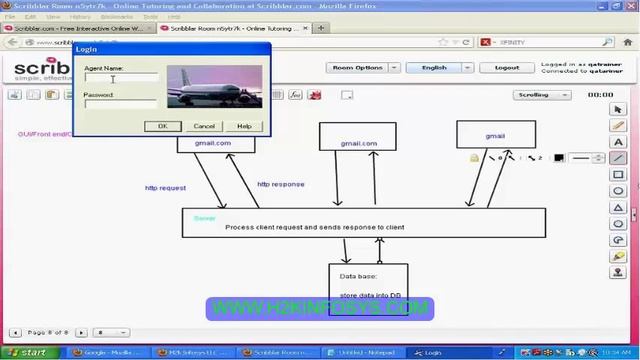This screenshot has width=640, height=360.
Task: Click the Windows start button
Action: (30, 352)
